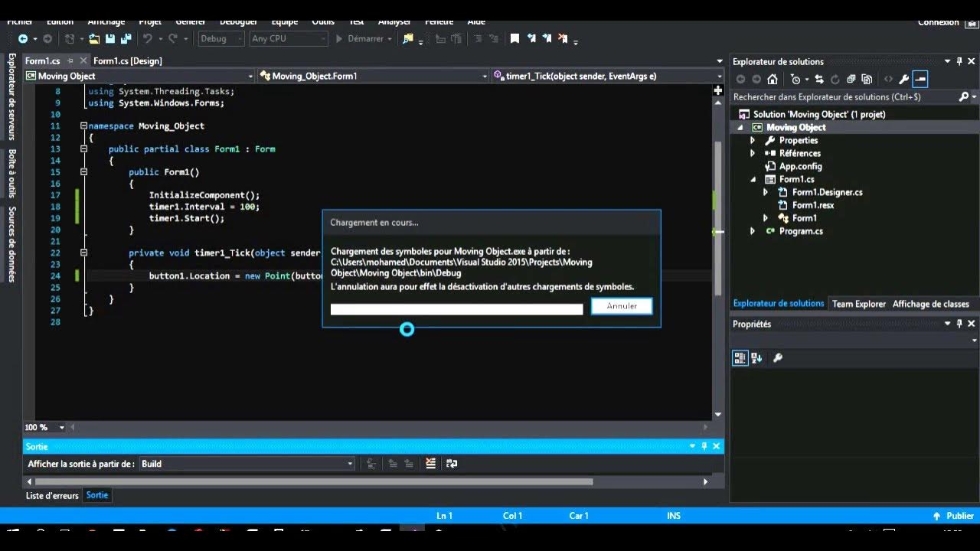
Task: Open the Moving Object project scope dropdown
Action: tap(139, 76)
